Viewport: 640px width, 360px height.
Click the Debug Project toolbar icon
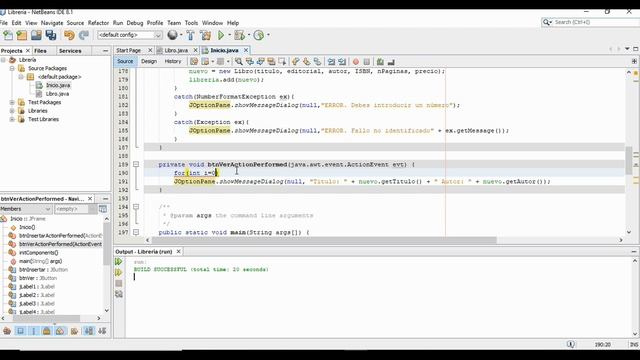pos(239,36)
